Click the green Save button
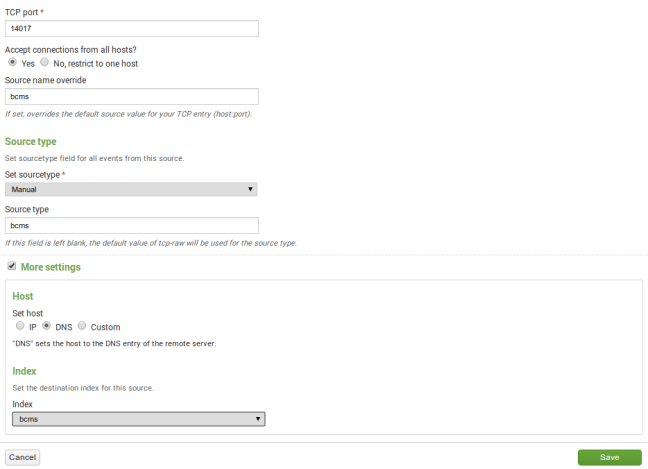Viewport: 648px width, 469px height. click(x=609, y=457)
